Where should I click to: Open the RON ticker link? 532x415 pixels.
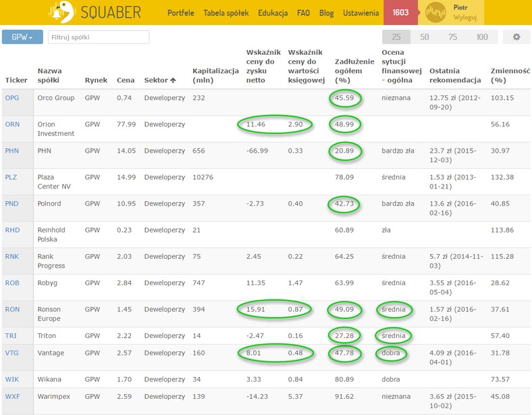coord(12,310)
